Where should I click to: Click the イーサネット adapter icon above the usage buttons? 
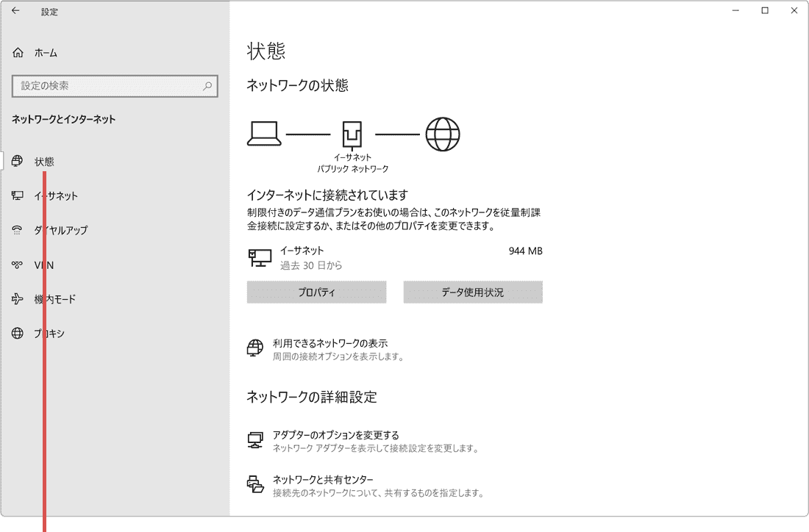click(259, 257)
